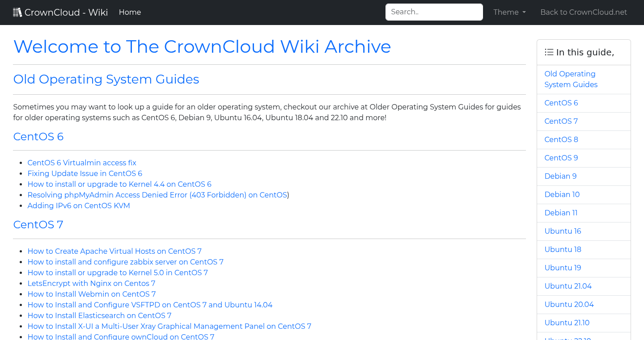This screenshot has height=340, width=644.
Task: Click the list icon beside 'In this guide'
Action: coord(549,52)
